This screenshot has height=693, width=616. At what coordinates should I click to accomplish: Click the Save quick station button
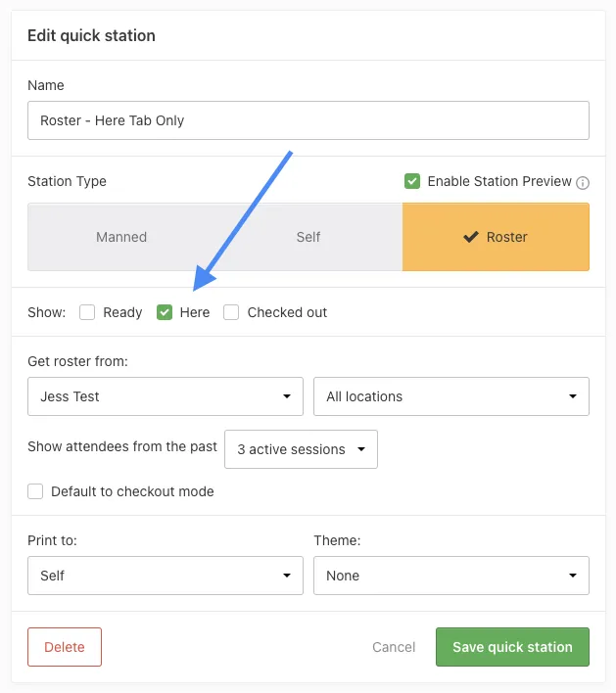pos(512,647)
